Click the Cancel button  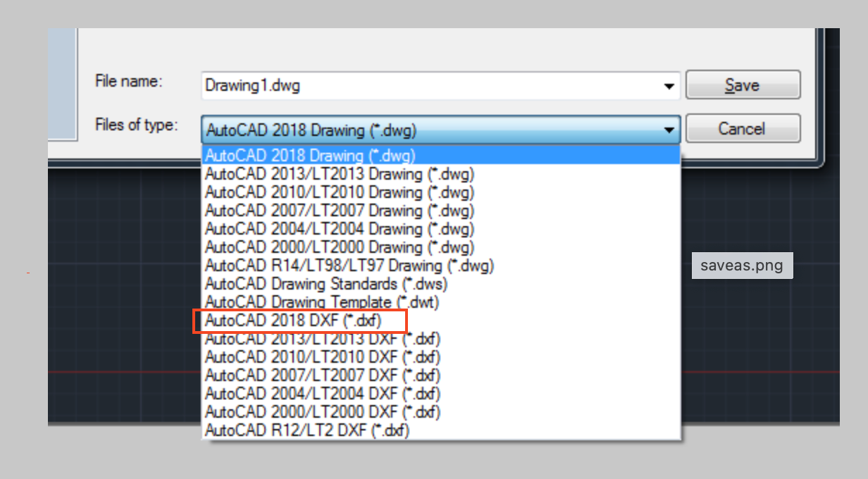[x=743, y=129]
